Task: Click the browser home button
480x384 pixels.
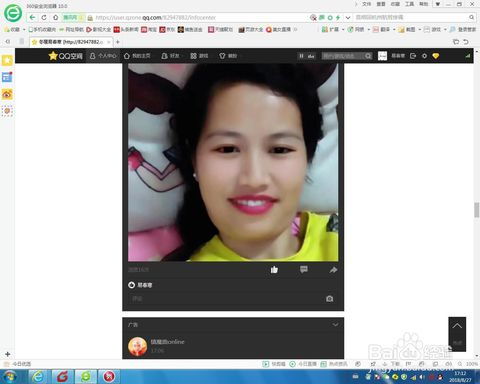Action: click(55, 17)
